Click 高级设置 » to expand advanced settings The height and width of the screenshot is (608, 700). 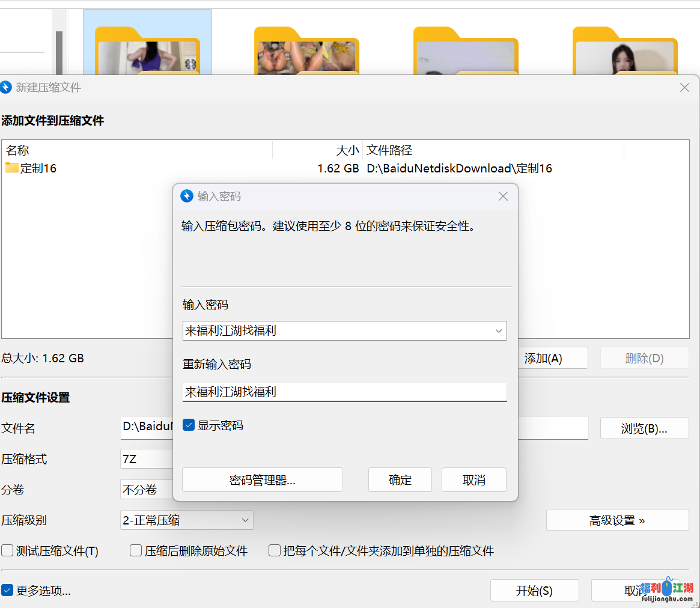617,520
